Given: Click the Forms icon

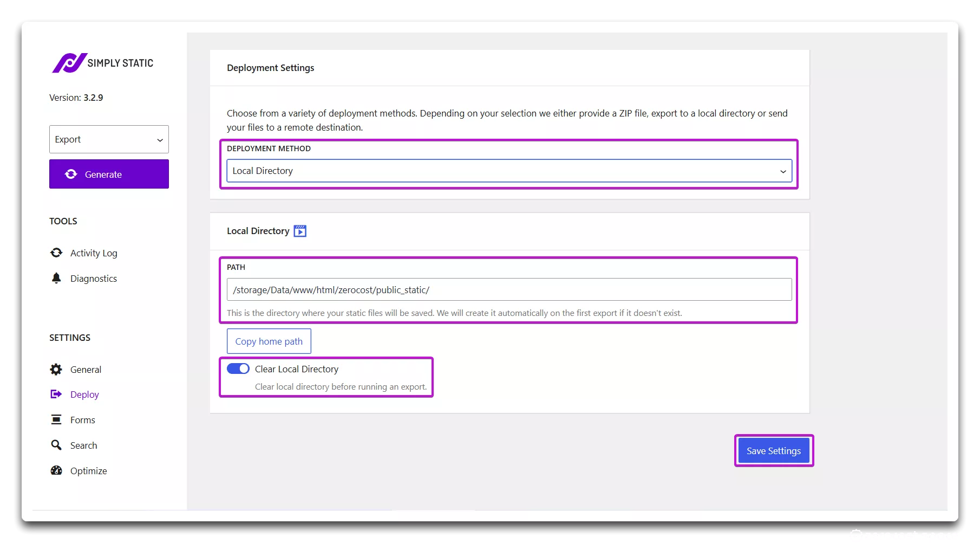Looking at the screenshot, I should (56, 419).
